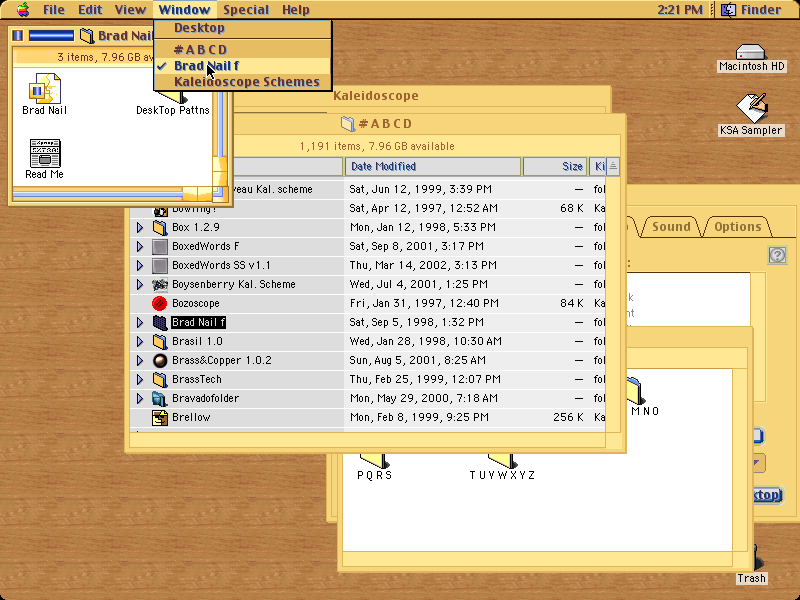Click the Kaleidoscope window title bar
Viewport: 800px width, 600px height.
[x=376, y=95]
